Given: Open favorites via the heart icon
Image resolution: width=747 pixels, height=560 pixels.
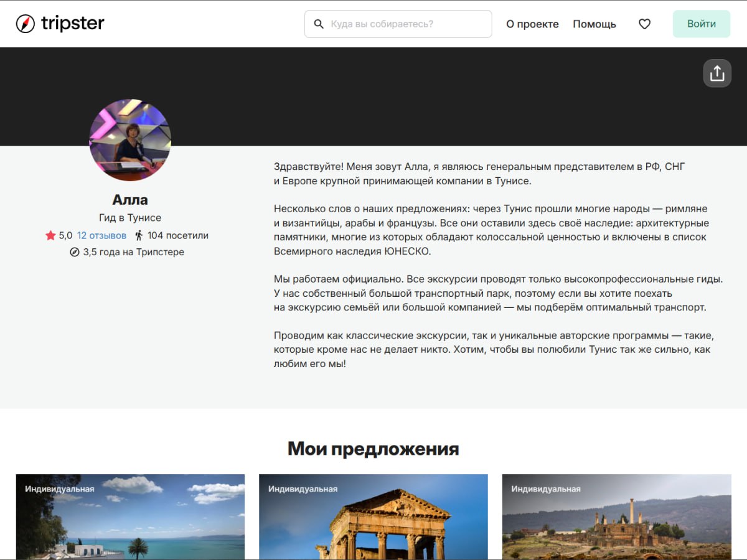Looking at the screenshot, I should coord(645,24).
